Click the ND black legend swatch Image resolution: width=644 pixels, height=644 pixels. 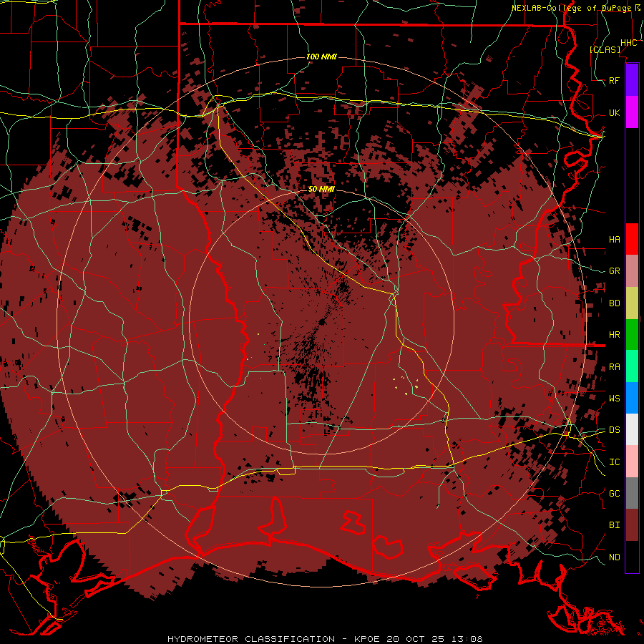click(x=632, y=557)
